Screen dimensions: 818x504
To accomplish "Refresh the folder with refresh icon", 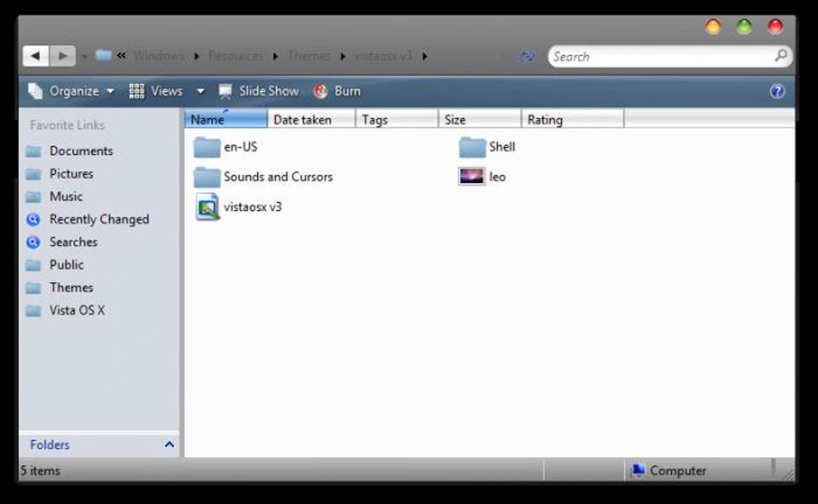I will click(527, 56).
